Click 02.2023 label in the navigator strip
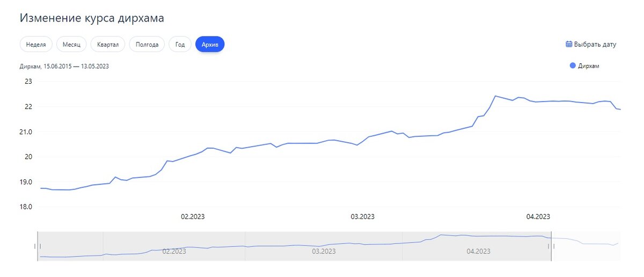 pyautogui.click(x=174, y=251)
